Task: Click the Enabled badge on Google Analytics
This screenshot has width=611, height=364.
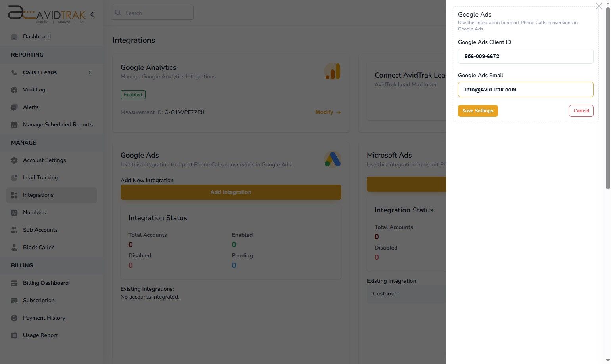Action: coord(133,95)
